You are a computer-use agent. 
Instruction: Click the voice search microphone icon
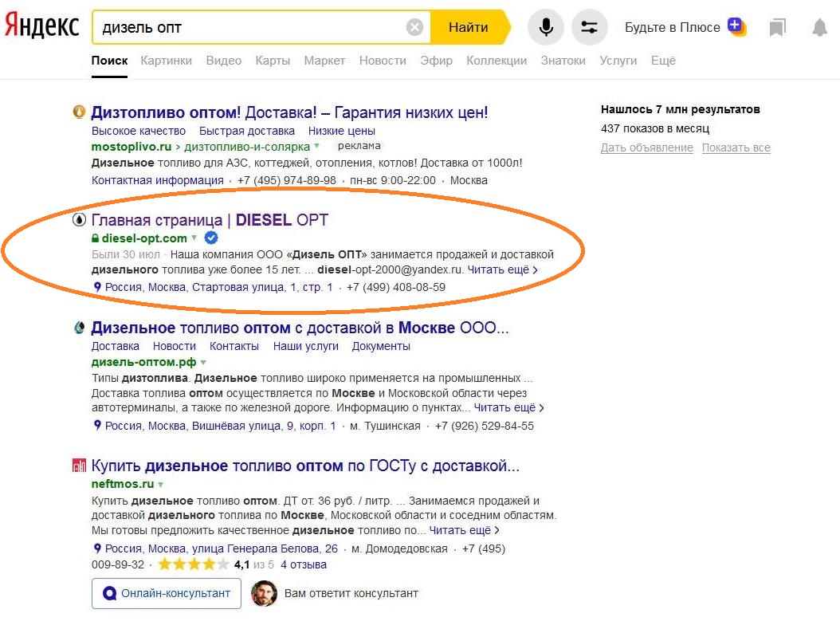546,28
